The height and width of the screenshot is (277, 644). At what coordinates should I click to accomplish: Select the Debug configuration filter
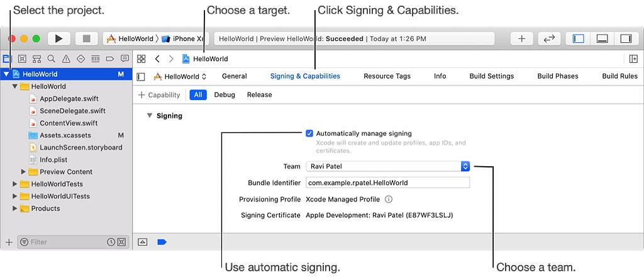(x=225, y=95)
